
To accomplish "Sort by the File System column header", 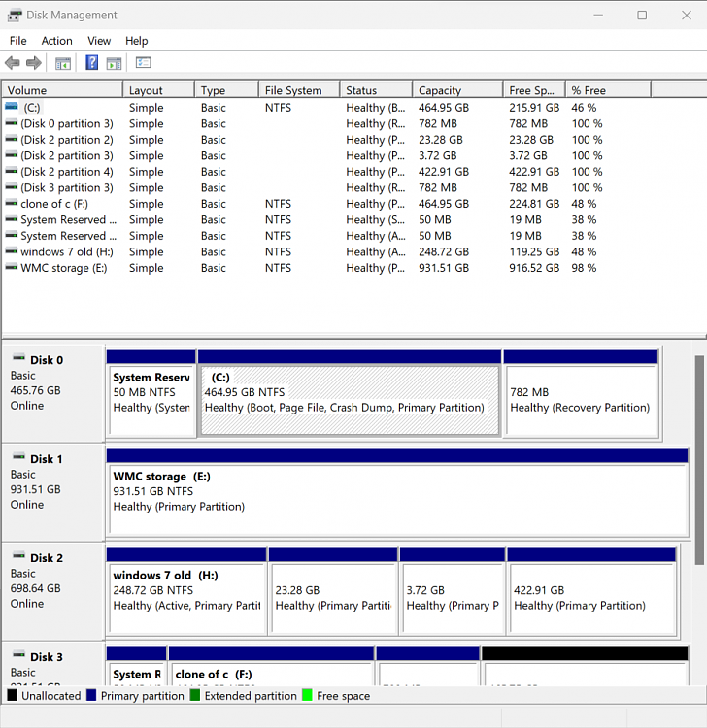I will point(299,90).
